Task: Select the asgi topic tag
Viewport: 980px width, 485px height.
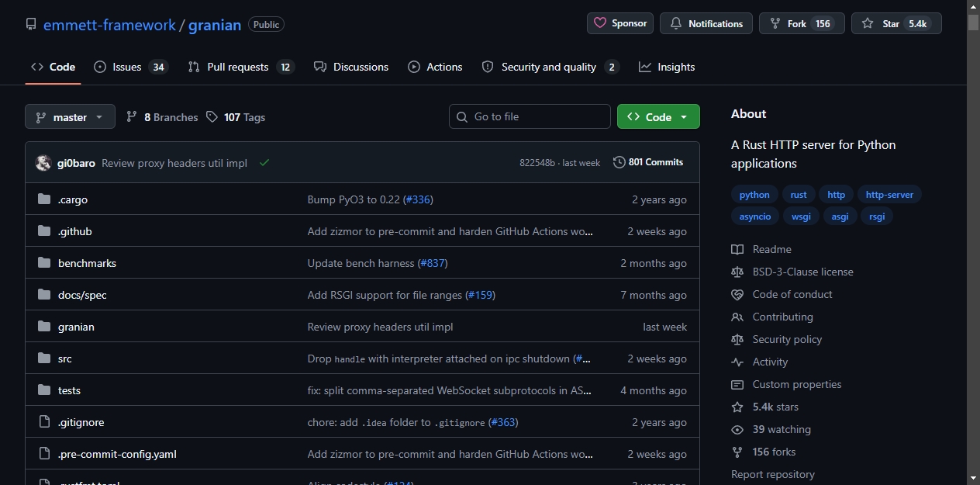Action: coord(840,217)
